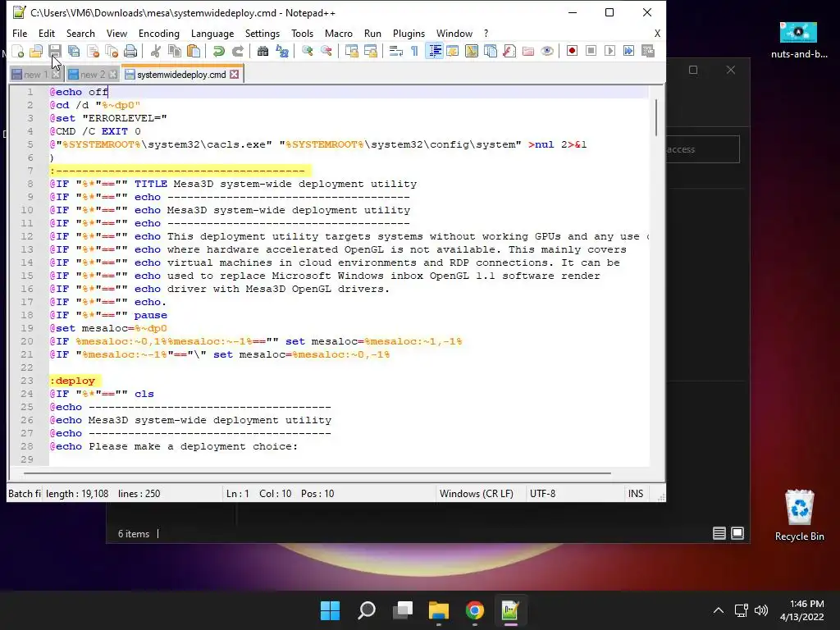Zoom in using the magnifier plus icon
Screen dimensions: 840x630
(x=307, y=51)
